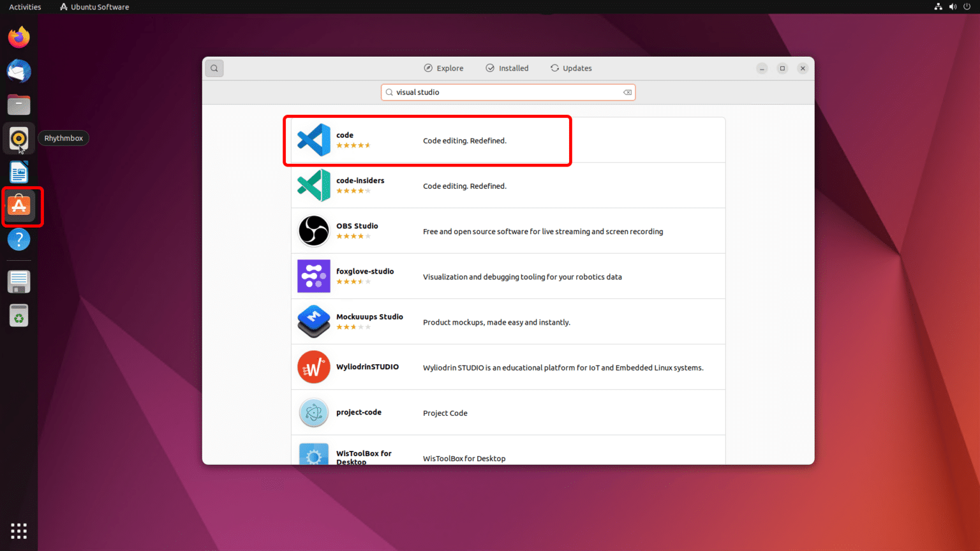Select the foxglove-studio app icon

[313, 276]
